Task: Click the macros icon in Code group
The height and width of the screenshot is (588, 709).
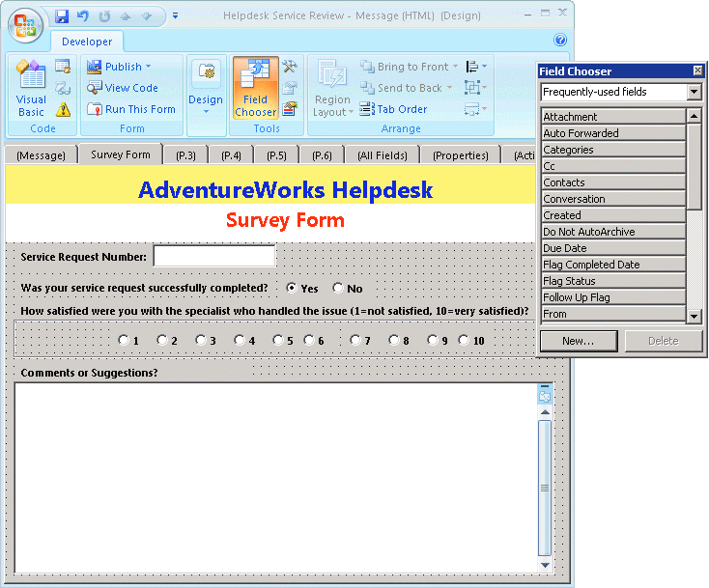Action: (x=63, y=67)
